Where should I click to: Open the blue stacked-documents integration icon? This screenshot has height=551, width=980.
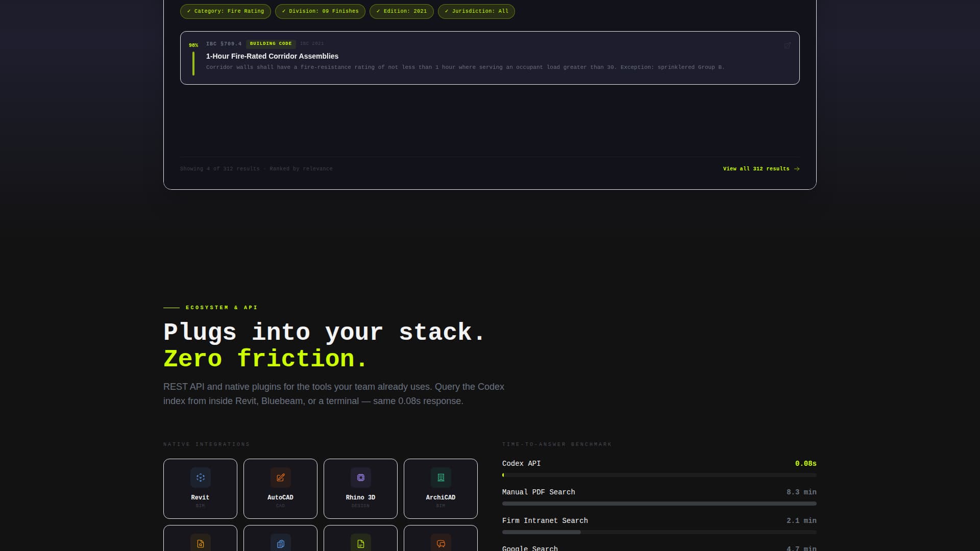click(280, 543)
